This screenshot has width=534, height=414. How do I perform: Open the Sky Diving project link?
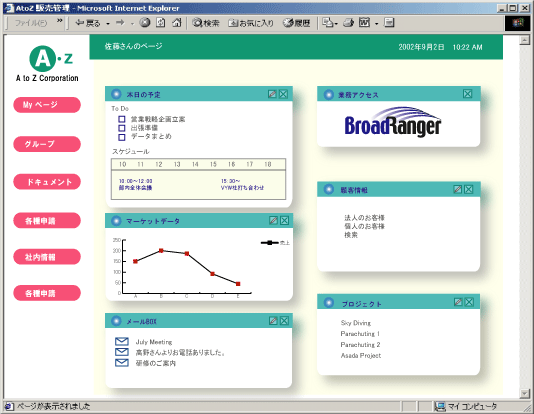[x=356, y=323]
